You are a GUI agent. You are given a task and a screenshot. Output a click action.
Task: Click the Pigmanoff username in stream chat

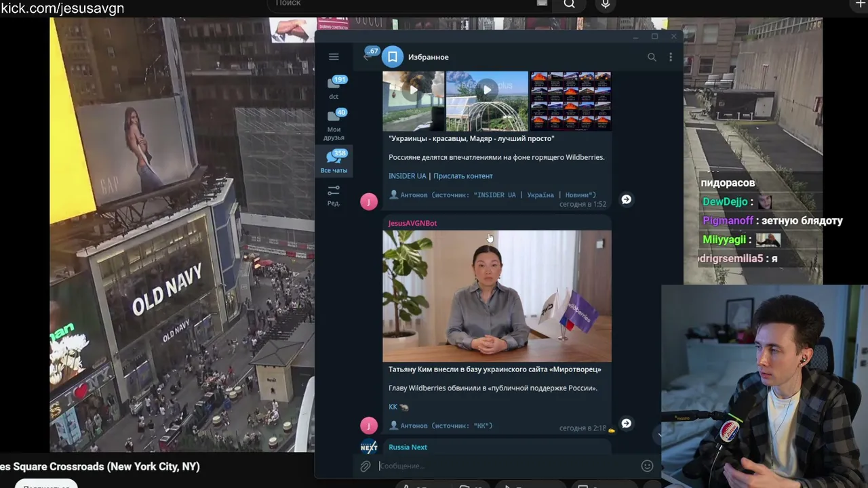[728, 221]
